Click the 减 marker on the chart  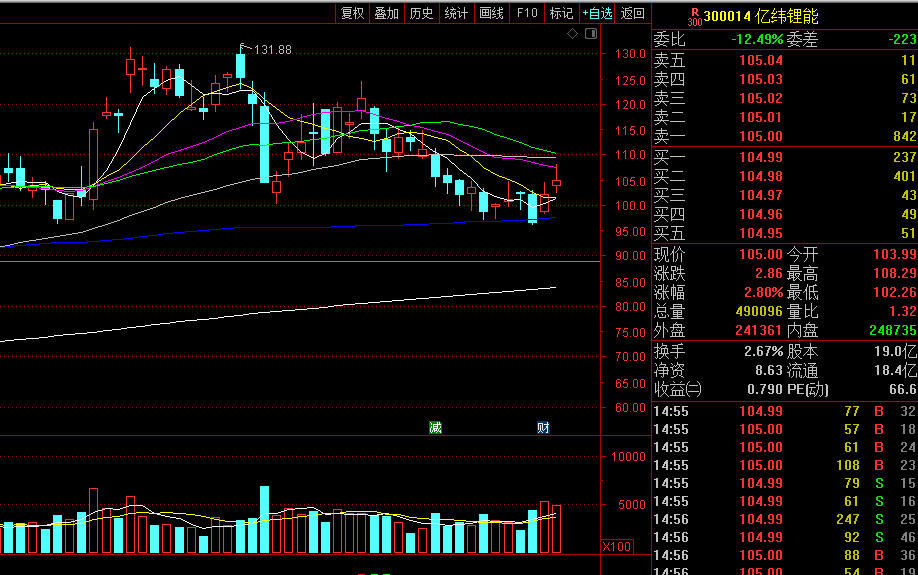click(435, 428)
